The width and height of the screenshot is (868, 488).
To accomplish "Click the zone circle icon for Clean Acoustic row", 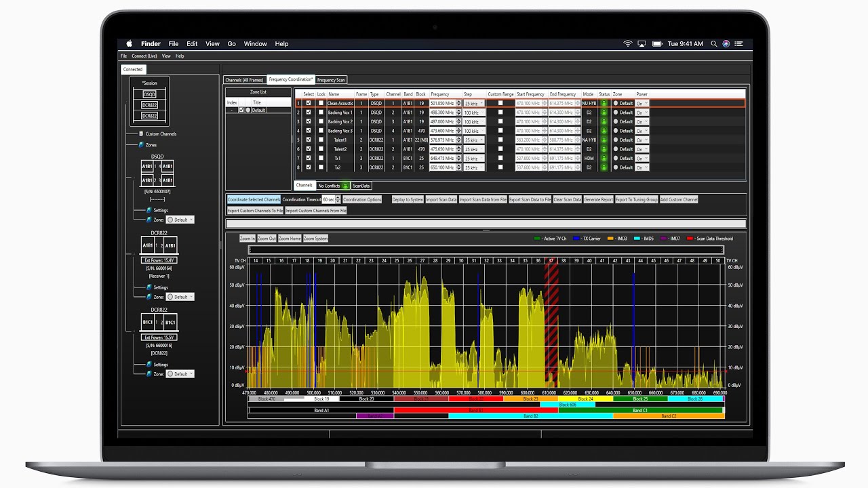I will point(616,104).
